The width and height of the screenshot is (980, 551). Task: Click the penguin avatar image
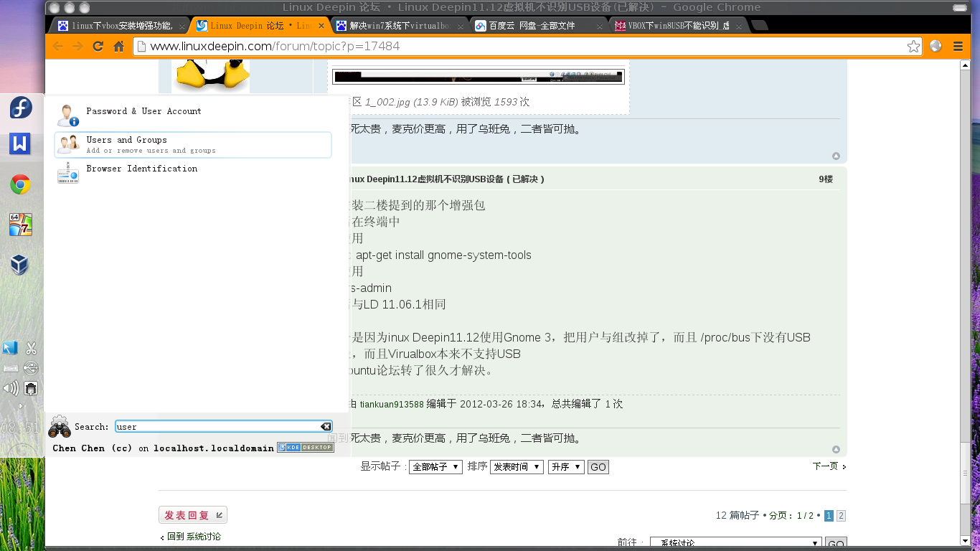point(210,76)
